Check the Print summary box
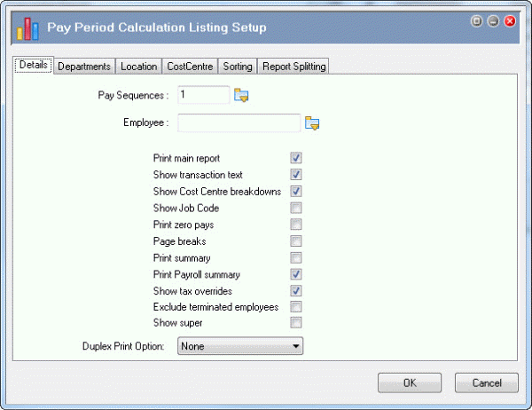 click(296, 258)
